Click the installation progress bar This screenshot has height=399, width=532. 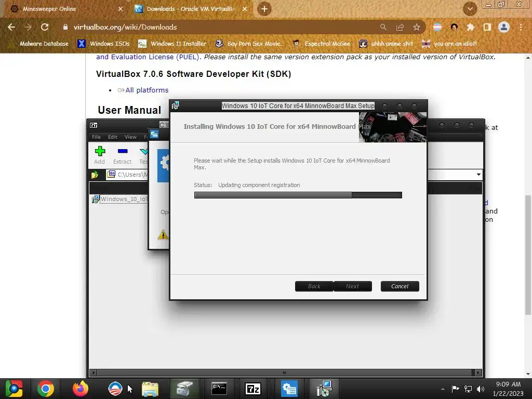[298, 195]
